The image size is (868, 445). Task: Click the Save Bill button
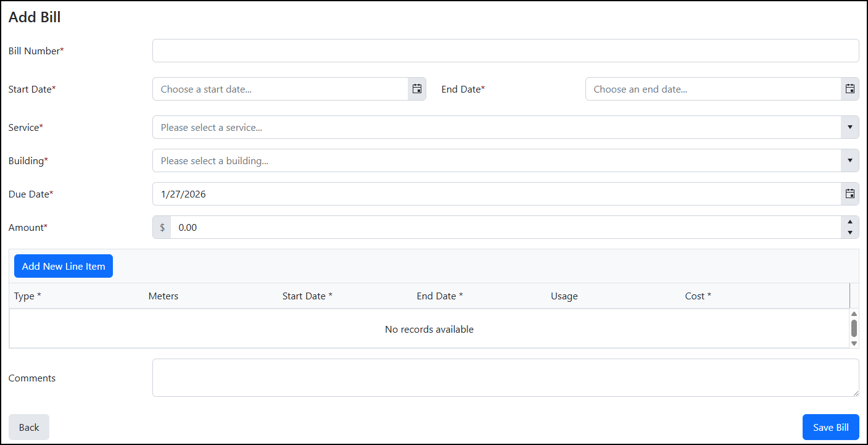(830, 427)
